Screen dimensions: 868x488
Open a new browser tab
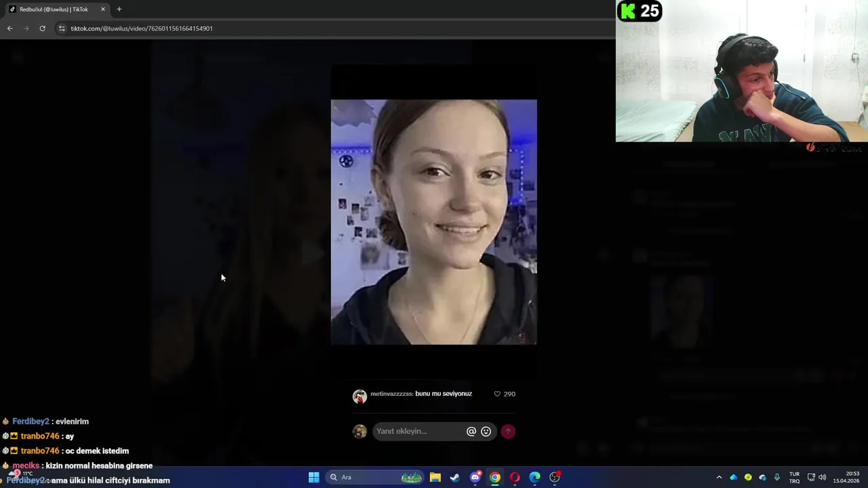pos(119,9)
